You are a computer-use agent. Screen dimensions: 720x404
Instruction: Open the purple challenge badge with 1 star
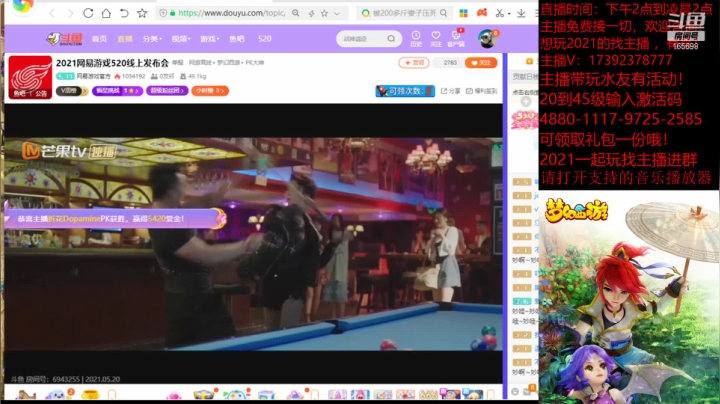tap(117, 91)
